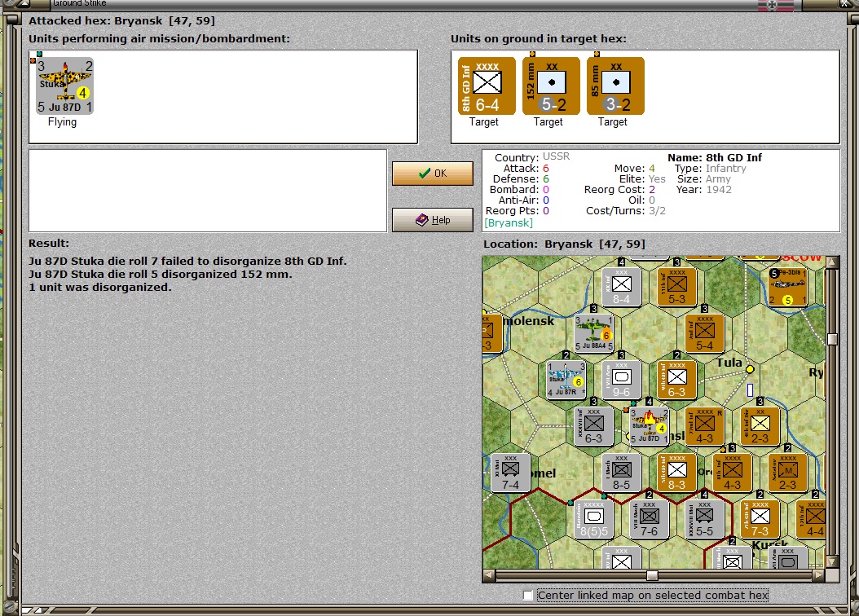Select the Soviet 5-3 infantry army counter
859x616 pixels.
coord(676,286)
